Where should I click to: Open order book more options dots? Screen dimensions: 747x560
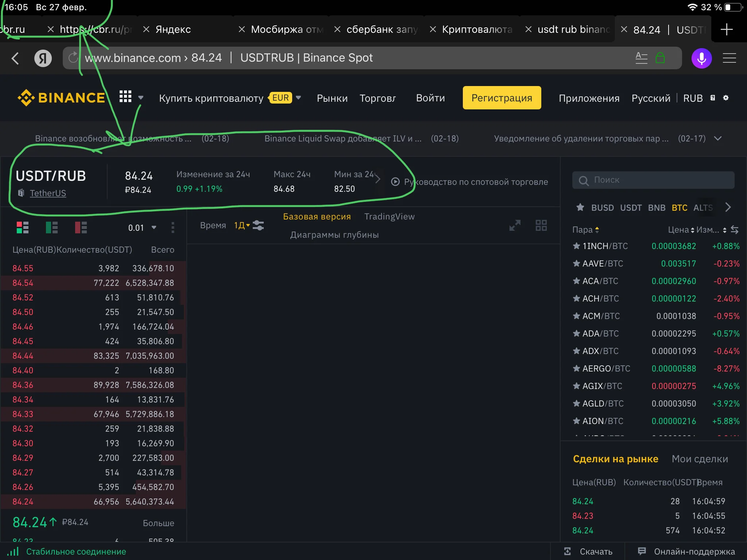tap(173, 227)
